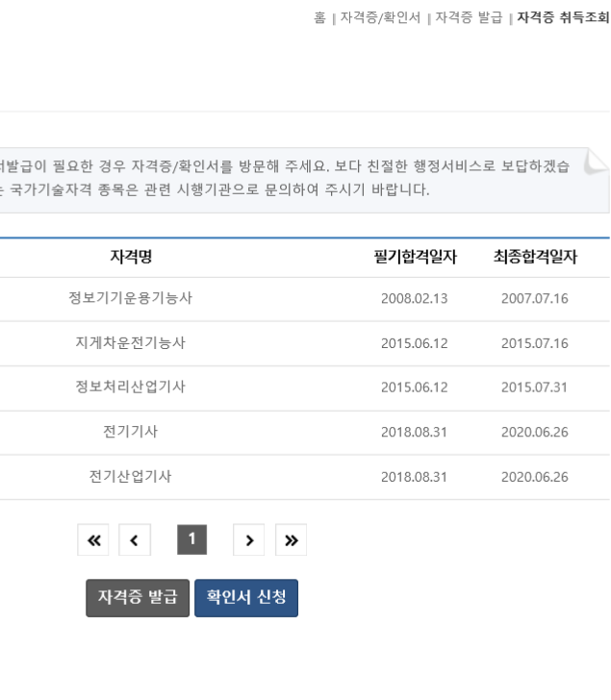Open 홈 breadcrumb link
Viewport: 611px width, 700px height.
[x=319, y=17]
